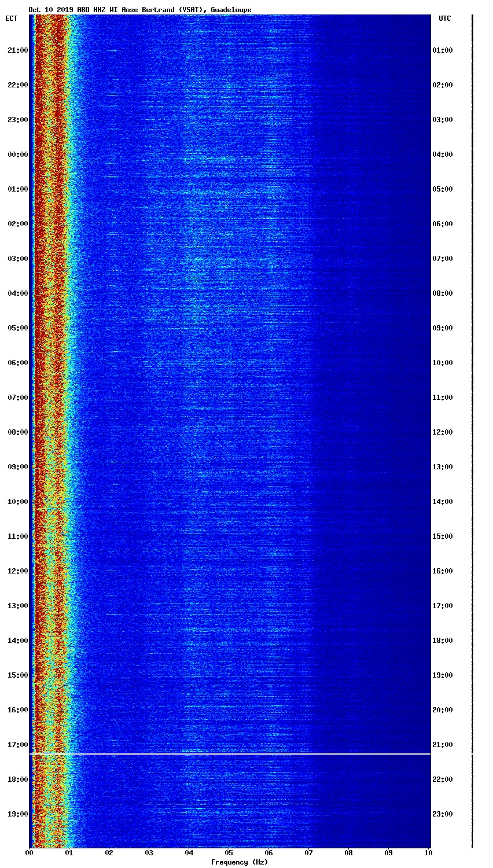The width and height of the screenshot is (493, 868).
Task: Click the 08:00 ECT time label
Action: [x=17, y=432]
